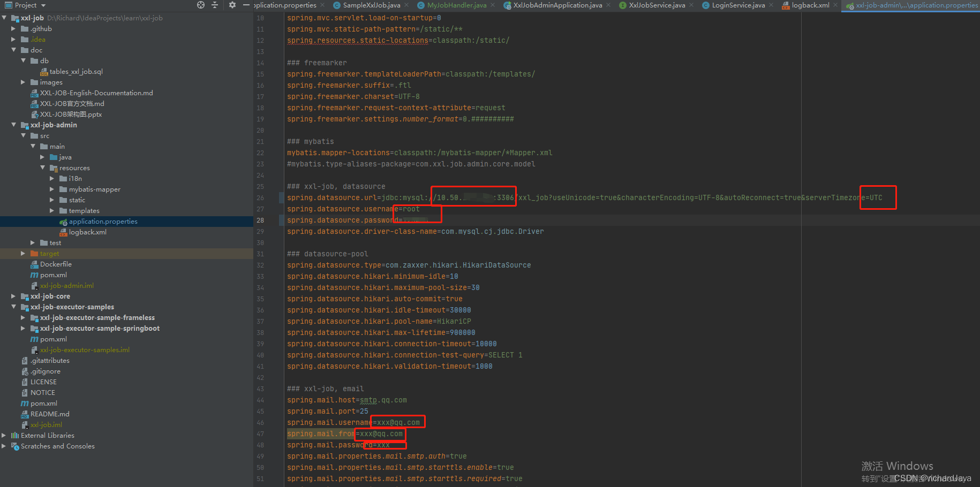Close the LoginService.java tab
The height and width of the screenshot is (487, 980).
(771, 5)
